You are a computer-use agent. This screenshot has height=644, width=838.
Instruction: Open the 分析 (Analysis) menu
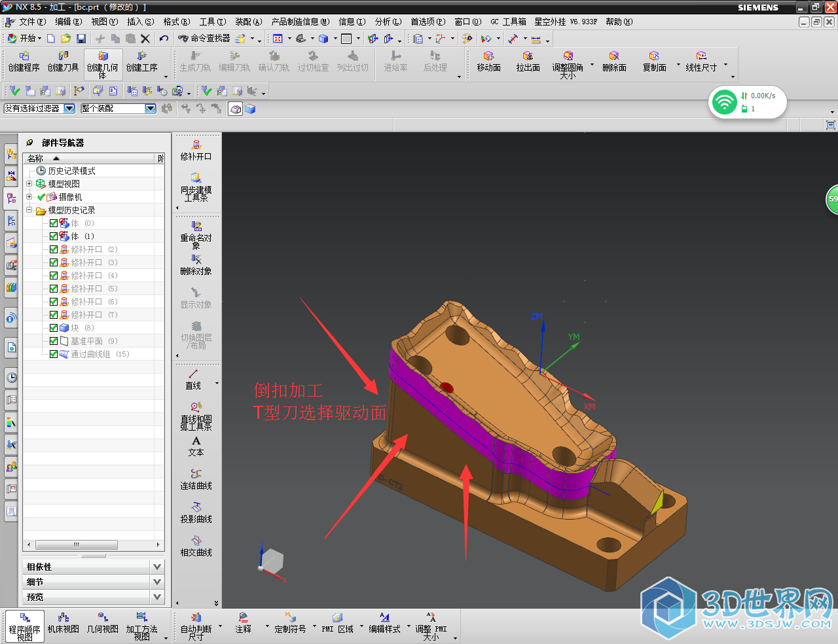[x=388, y=22]
